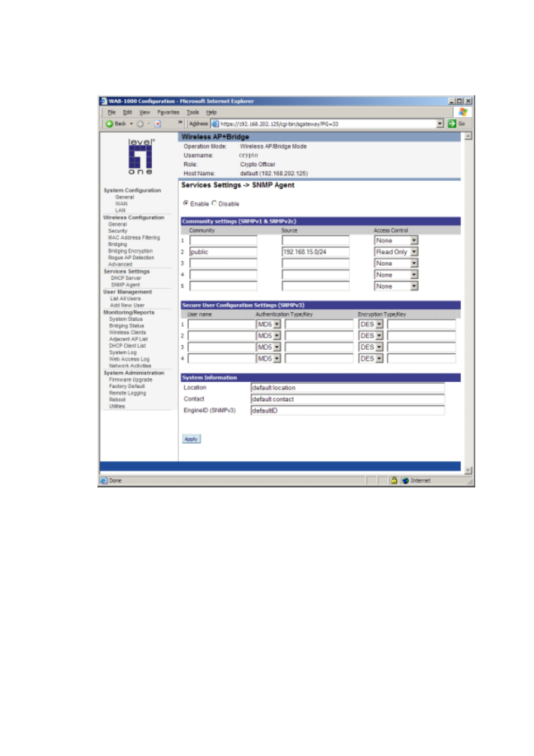Open the Web Access Log link
The image size is (534, 756).
click(x=129, y=359)
